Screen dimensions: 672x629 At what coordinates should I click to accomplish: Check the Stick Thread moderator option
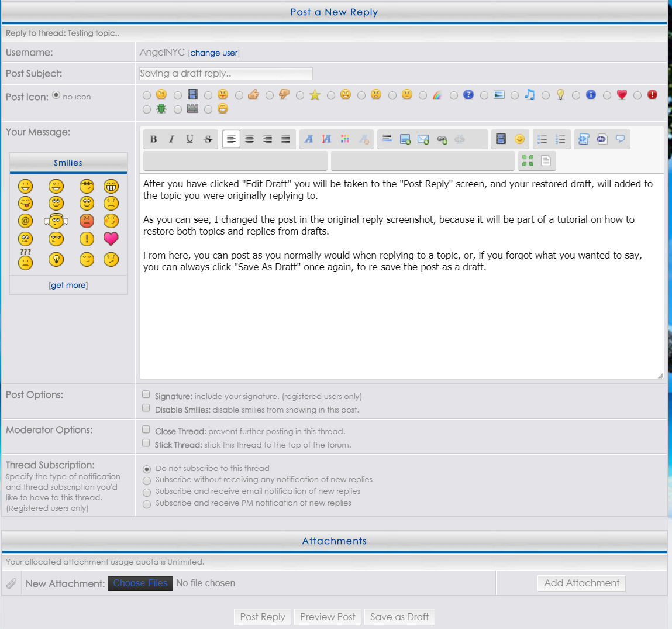[x=146, y=443]
